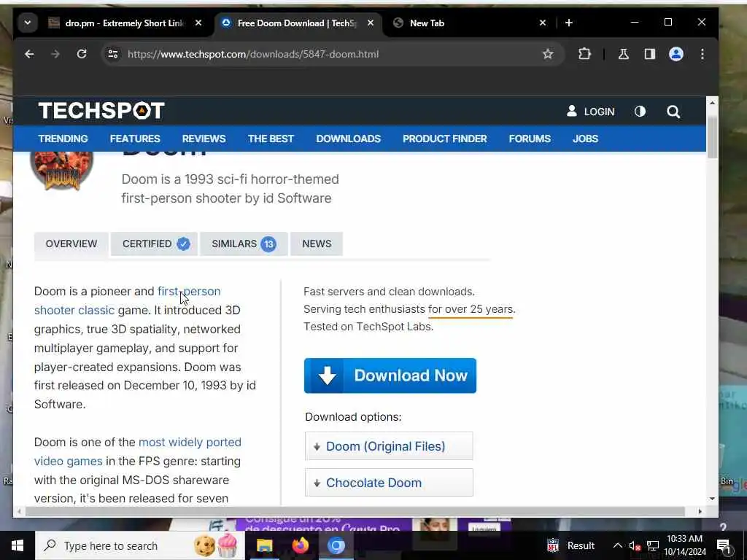Screen dimensions: 747x560
Task: Toggle dark mode contrast icon
Action: (x=640, y=112)
